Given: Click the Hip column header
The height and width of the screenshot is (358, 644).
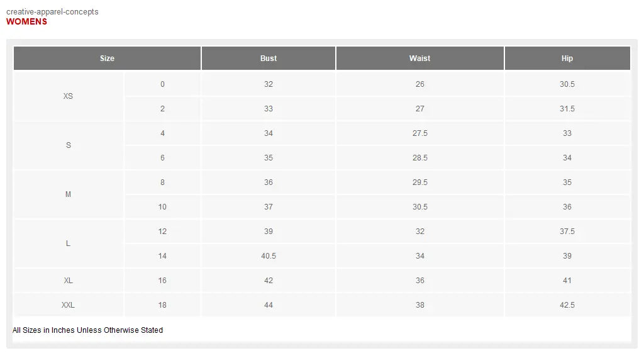Looking at the screenshot, I should [567, 59].
